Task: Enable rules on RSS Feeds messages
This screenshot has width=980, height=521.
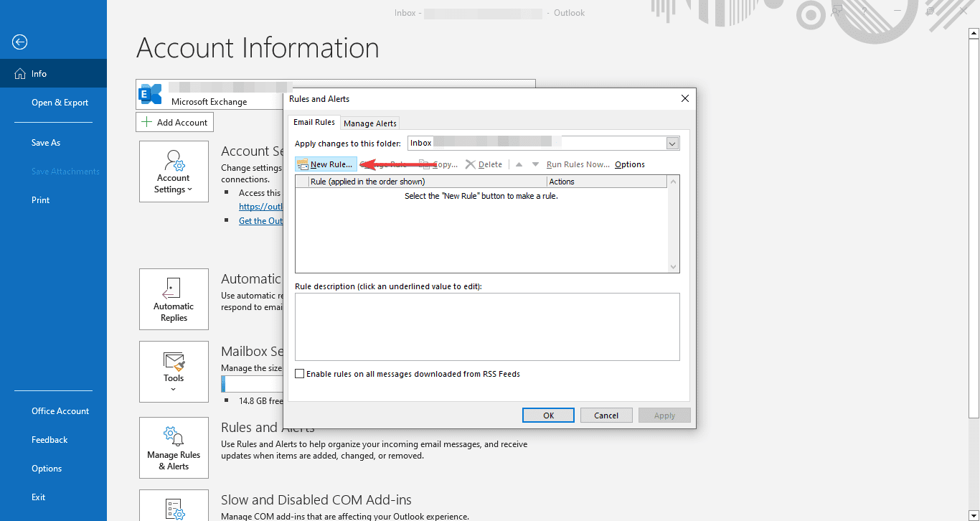Action: point(299,373)
